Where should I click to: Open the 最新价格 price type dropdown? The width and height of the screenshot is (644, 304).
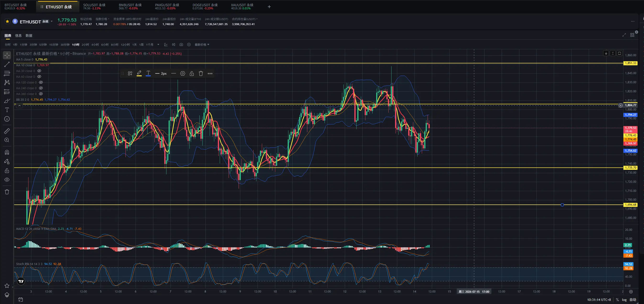tap(202, 44)
